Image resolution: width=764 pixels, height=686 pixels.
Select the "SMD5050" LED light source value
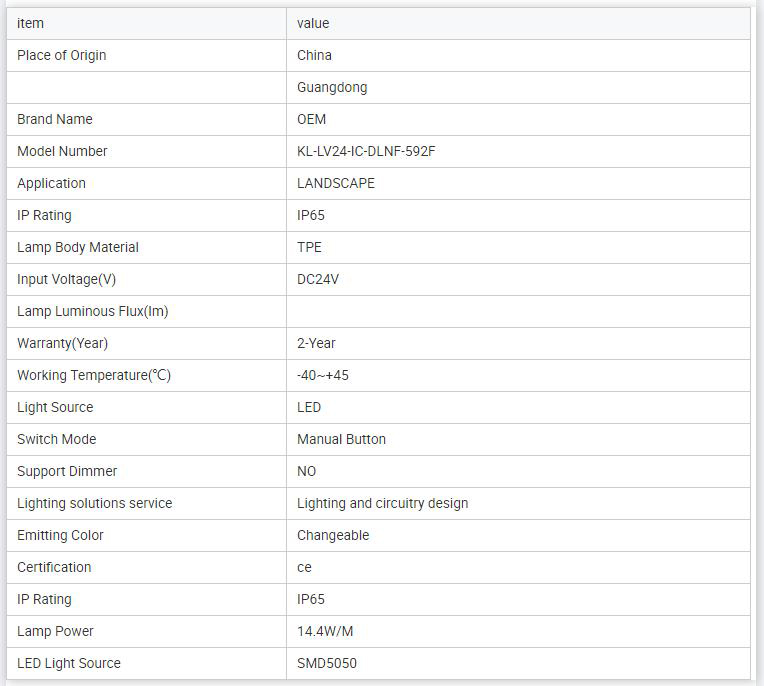tap(327, 663)
